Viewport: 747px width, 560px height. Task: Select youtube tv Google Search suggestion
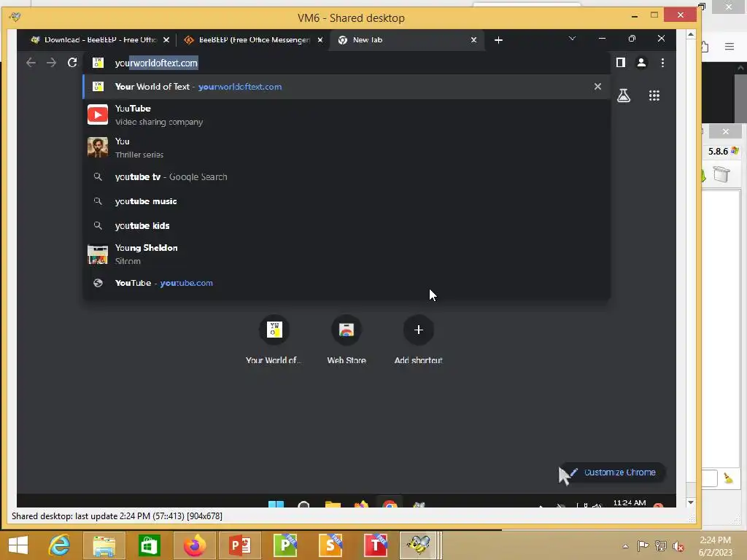347,176
